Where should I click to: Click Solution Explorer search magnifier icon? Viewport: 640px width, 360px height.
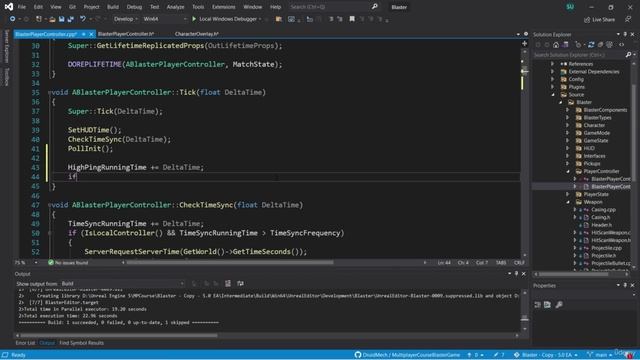628,55
